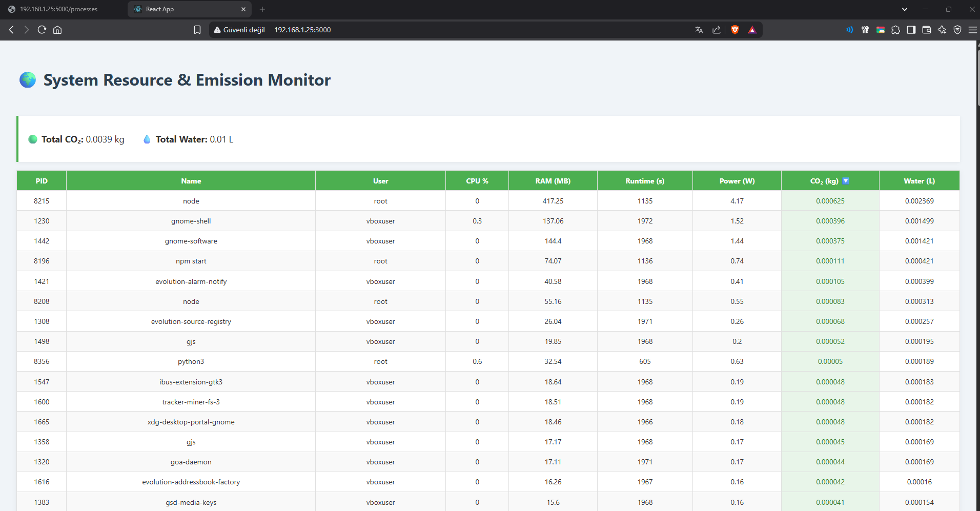Sort table by Runtime (s) header
This screenshot has width=980, height=511.
coord(645,181)
